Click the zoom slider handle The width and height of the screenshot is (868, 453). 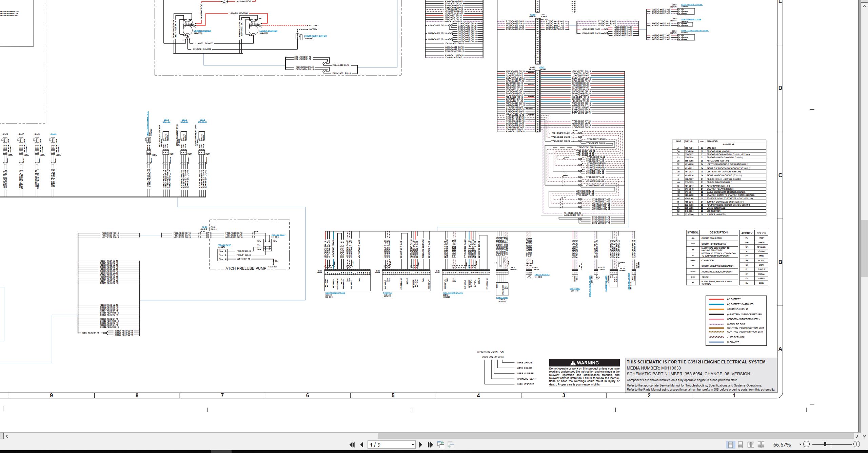coord(825,444)
